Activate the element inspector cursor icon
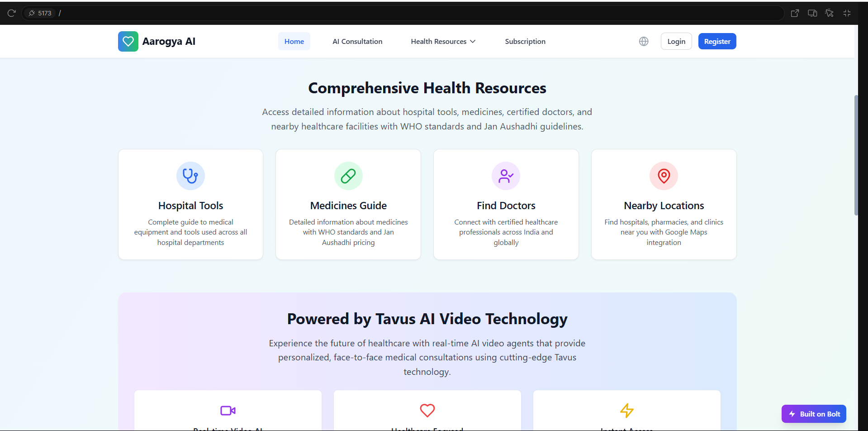 click(x=829, y=13)
